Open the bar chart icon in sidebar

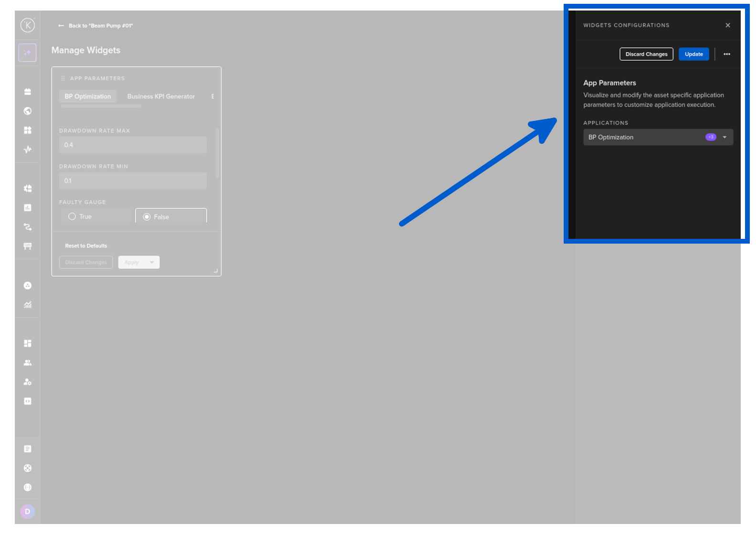tap(28, 208)
